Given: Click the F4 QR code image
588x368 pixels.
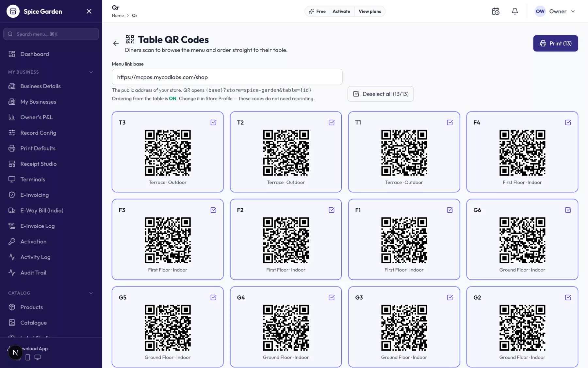Looking at the screenshot, I should [x=522, y=153].
